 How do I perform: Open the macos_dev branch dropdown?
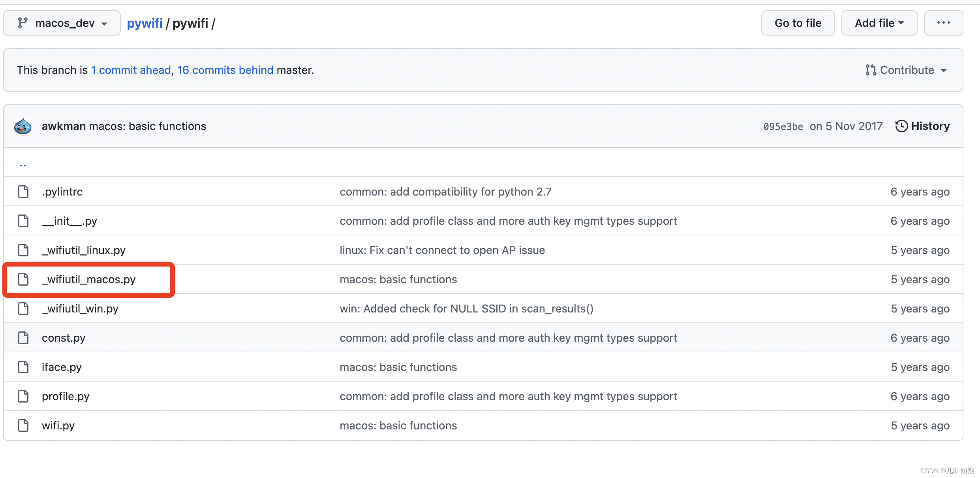tap(62, 23)
